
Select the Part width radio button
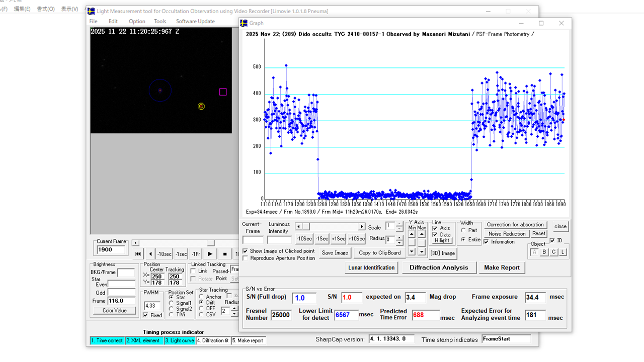point(463,230)
